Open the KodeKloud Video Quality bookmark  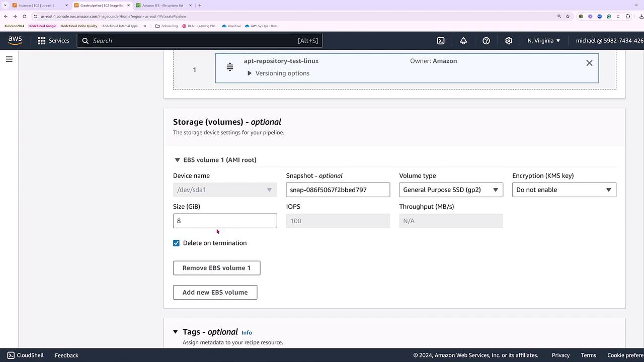coord(79,26)
